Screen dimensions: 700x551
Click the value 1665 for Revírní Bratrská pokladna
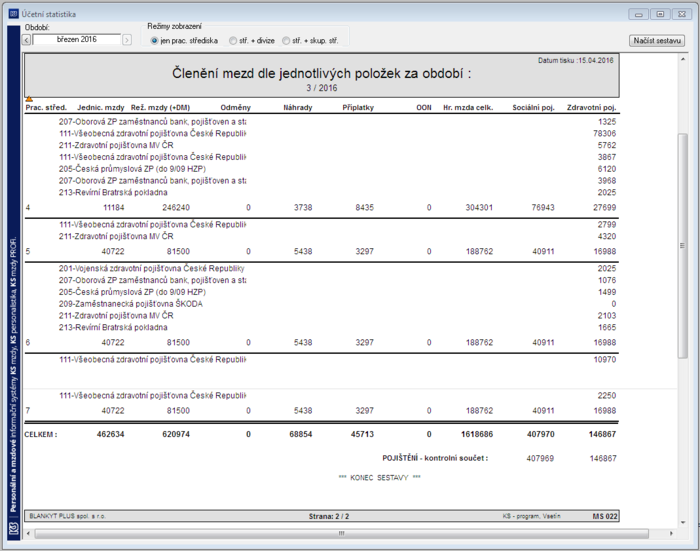tap(607, 328)
